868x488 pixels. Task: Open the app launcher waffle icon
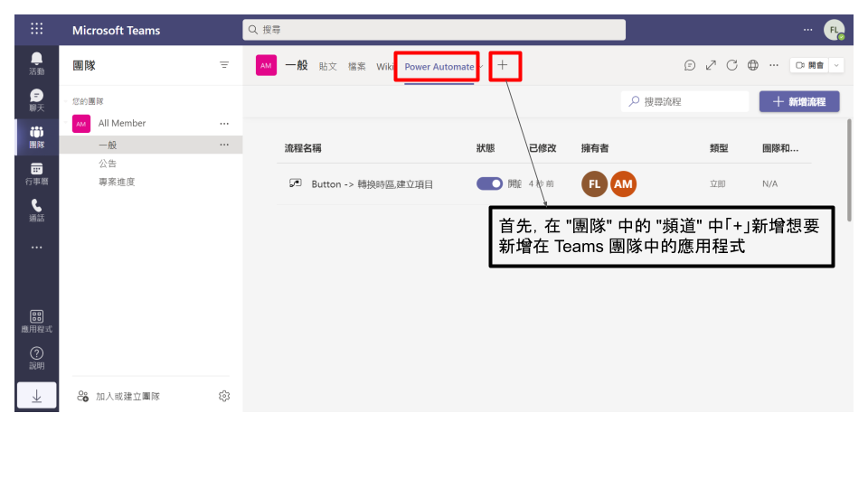[36, 29]
